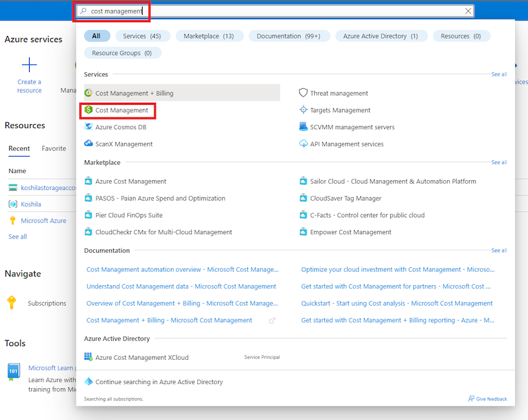
Task: Filter results by Services (45)
Action: point(142,36)
